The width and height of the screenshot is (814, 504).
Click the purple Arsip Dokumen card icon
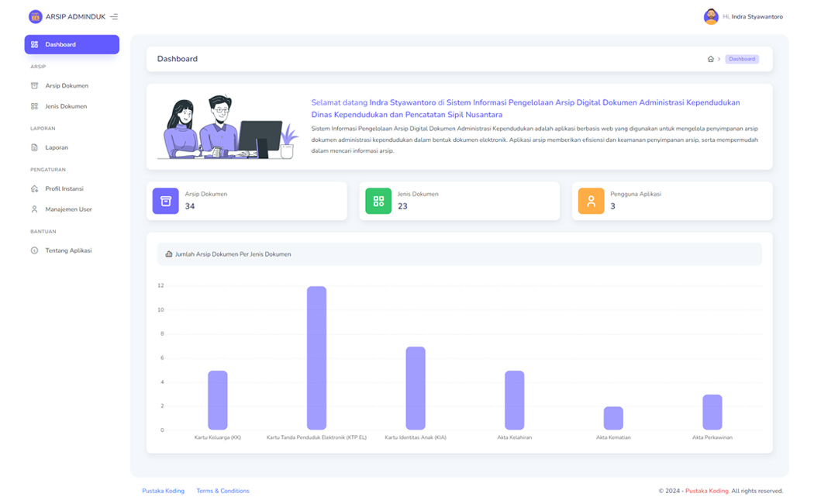(166, 201)
